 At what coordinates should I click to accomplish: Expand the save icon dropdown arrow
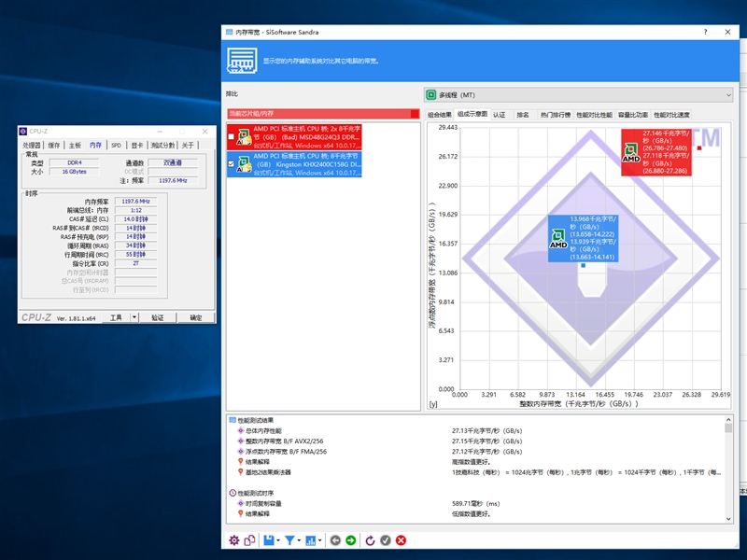[278, 540]
